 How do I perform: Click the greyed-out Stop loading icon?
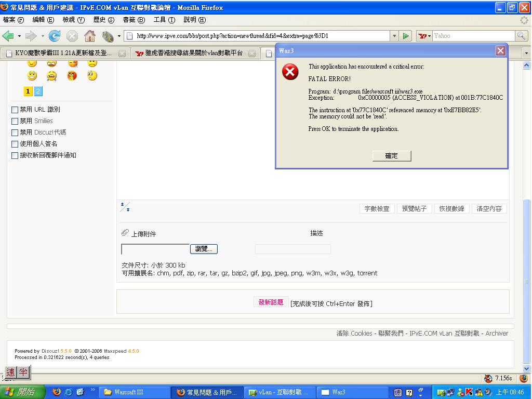(72, 36)
